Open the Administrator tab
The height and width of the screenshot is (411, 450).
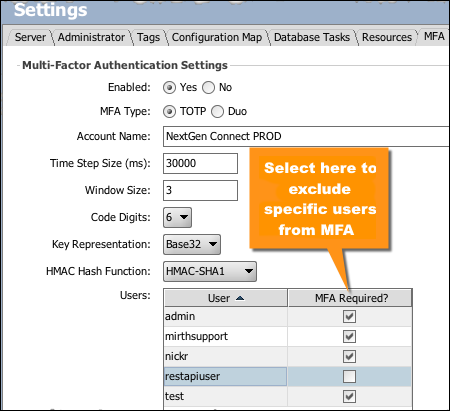[91, 37]
